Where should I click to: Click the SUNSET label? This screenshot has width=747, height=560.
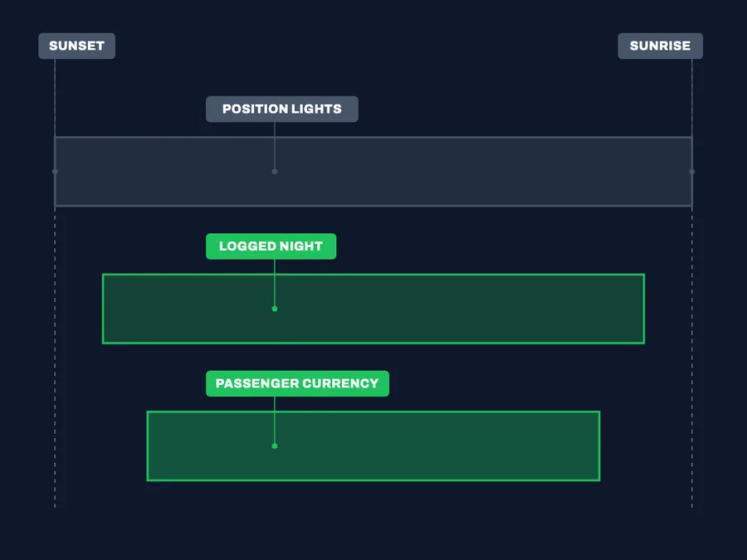pyautogui.click(x=76, y=46)
